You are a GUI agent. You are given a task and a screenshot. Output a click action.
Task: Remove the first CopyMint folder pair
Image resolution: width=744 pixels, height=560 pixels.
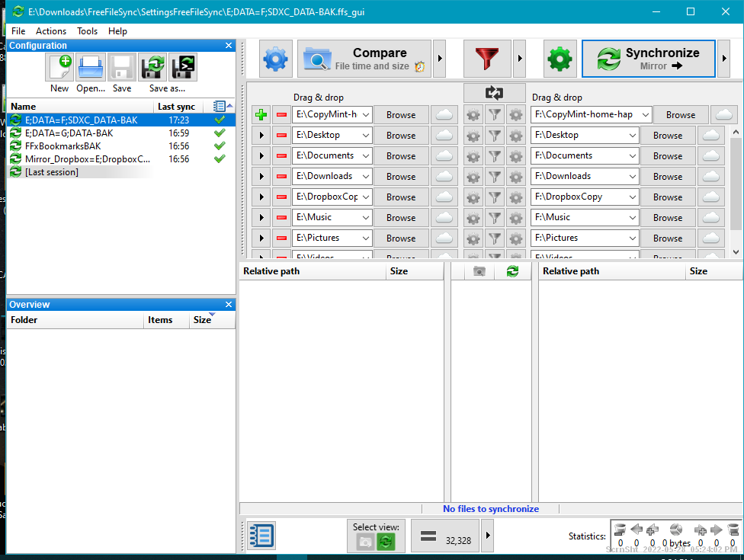[281, 115]
